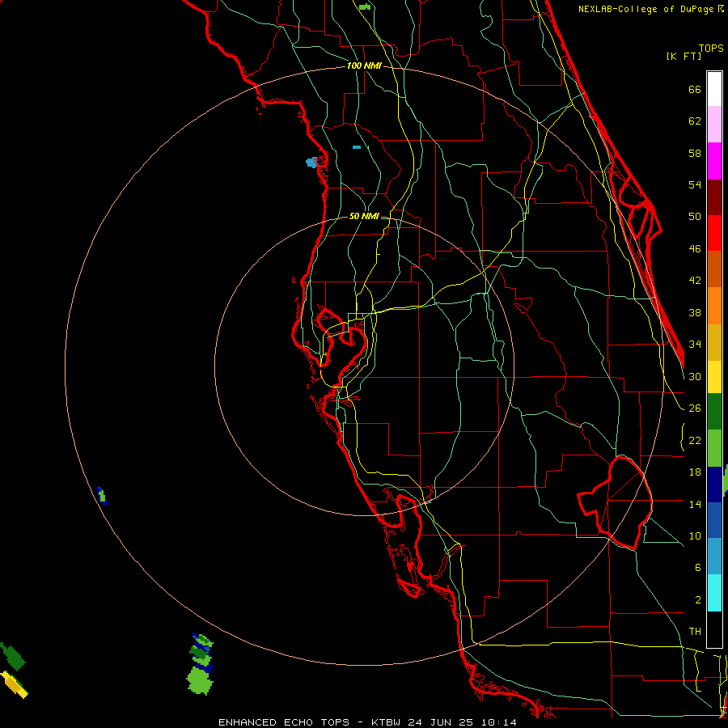Pick the dark red maroon legend swatch

(x=714, y=197)
